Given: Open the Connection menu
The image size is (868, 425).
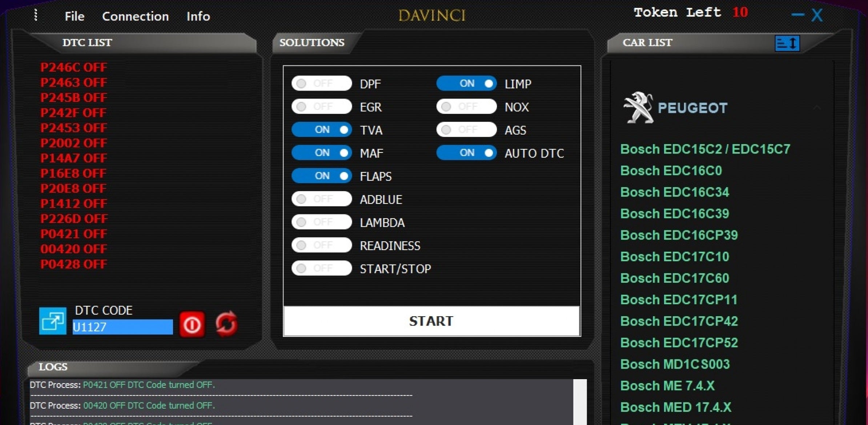Looking at the screenshot, I should pyautogui.click(x=135, y=16).
